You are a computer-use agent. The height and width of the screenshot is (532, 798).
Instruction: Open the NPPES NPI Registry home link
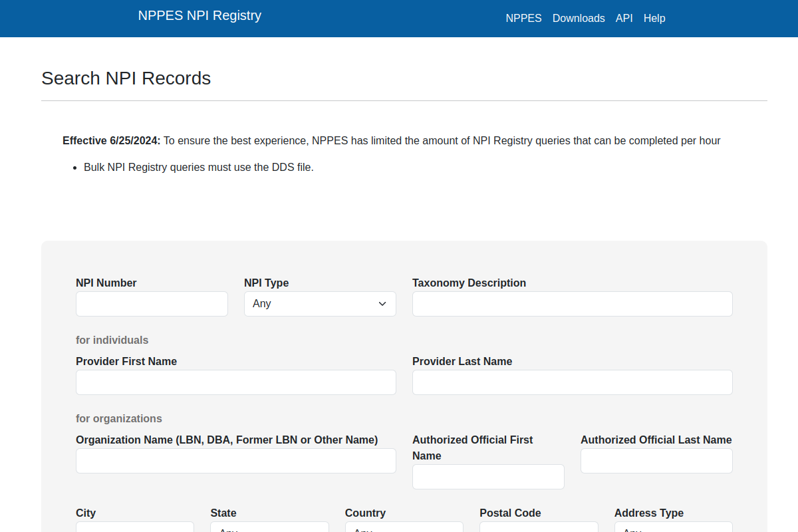point(199,15)
